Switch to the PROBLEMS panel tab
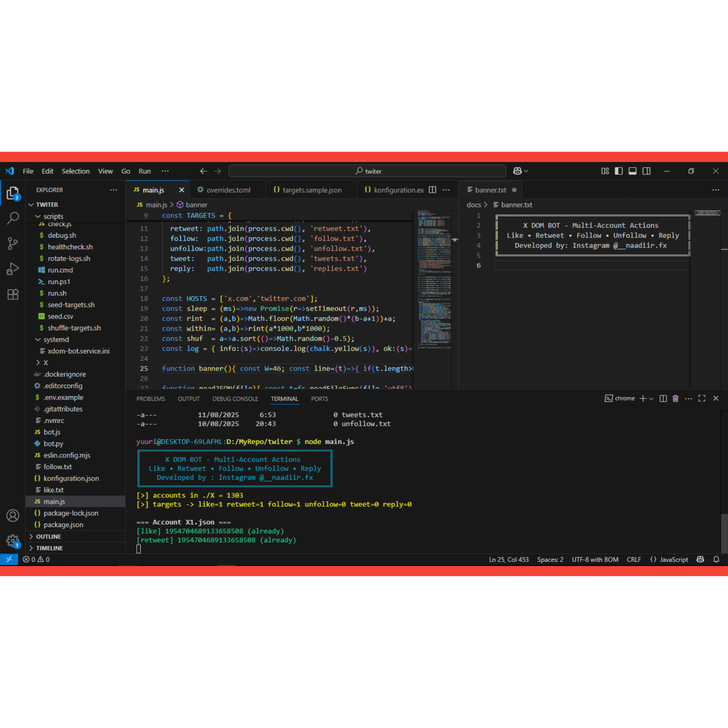Image resolution: width=728 pixels, height=728 pixels. click(x=151, y=399)
